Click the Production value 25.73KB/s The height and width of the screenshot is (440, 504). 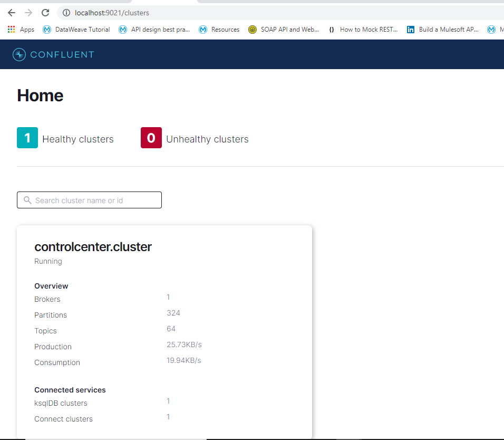[184, 345]
